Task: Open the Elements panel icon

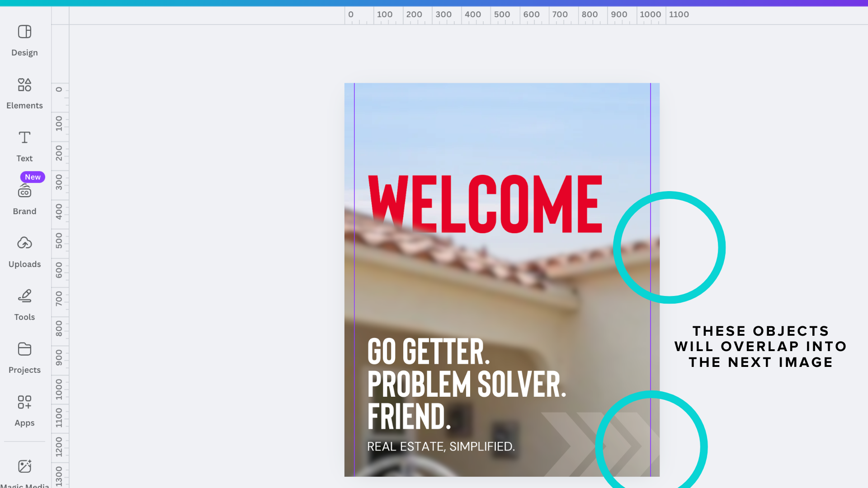Action: click(x=24, y=84)
